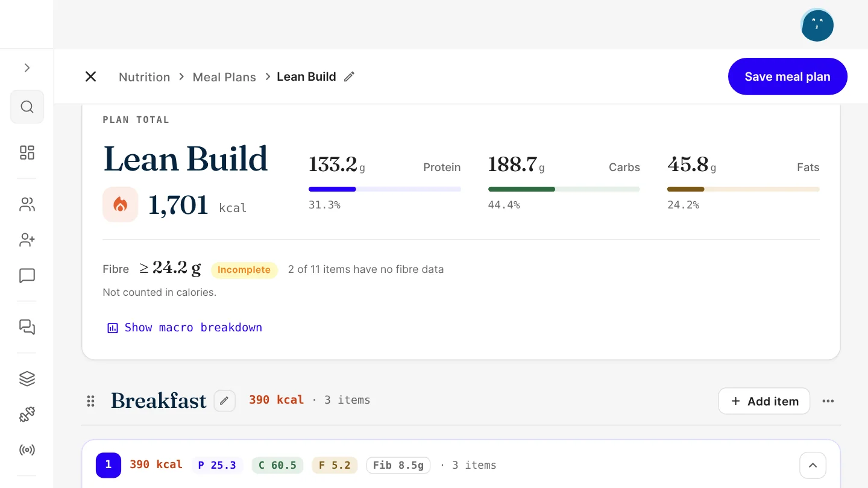Click the add client person-plus icon
The height and width of the screenshot is (488, 868).
[x=27, y=240]
